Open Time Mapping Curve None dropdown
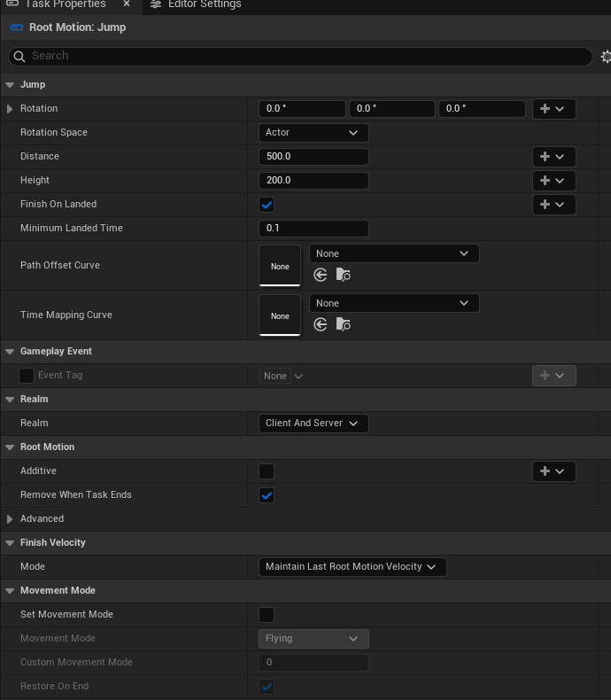Viewport: 611px width, 700px height. pos(394,303)
